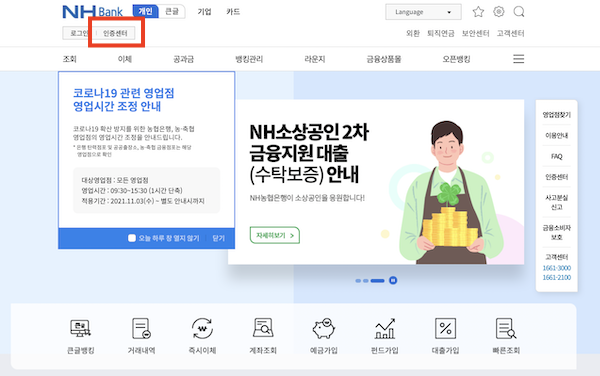Open FAQ in side panel
The height and width of the screenshot is (376, 600).
tap(556, 156)
